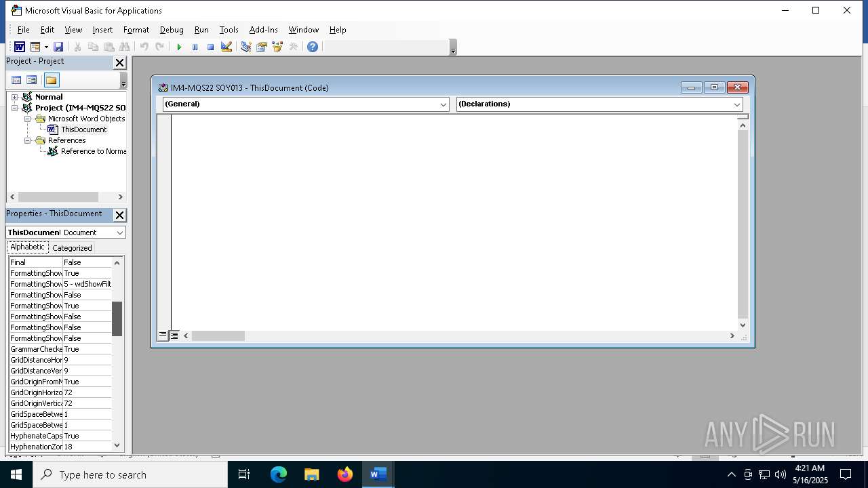Click the Find binoculars icon
The image size is (868, 488).
pyautogui.click(x=124, y=47)
